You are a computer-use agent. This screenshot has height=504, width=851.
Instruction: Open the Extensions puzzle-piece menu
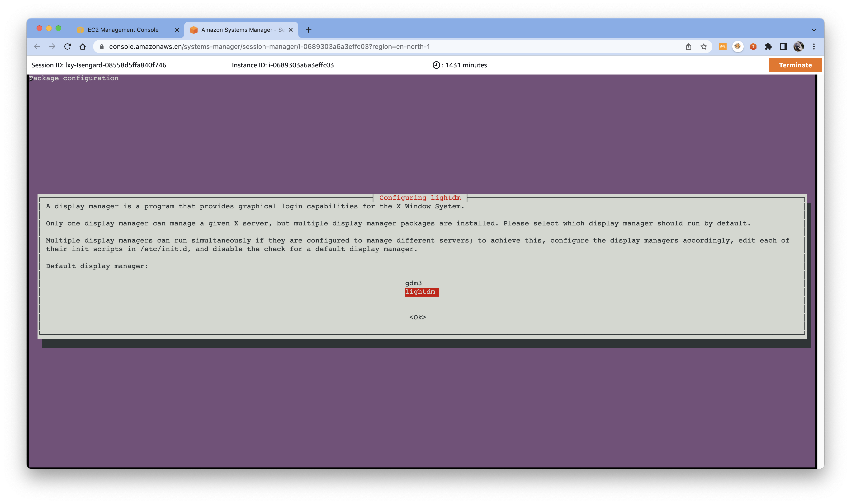(x=768, y=47)
